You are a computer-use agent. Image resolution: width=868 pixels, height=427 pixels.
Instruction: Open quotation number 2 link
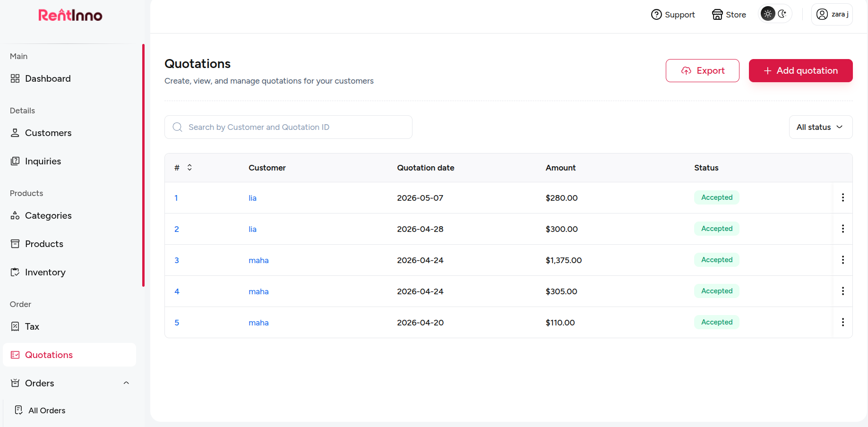coord(177,229)
